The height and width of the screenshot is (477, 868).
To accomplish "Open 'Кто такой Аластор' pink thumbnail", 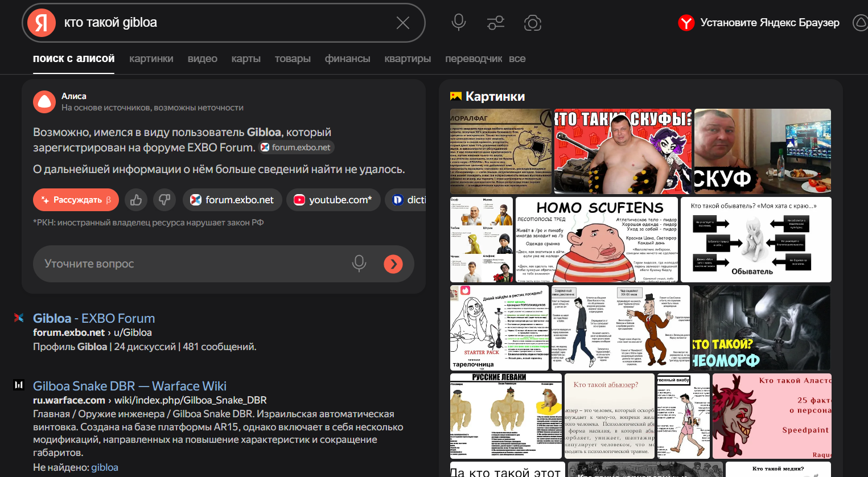I will (772, 416).
